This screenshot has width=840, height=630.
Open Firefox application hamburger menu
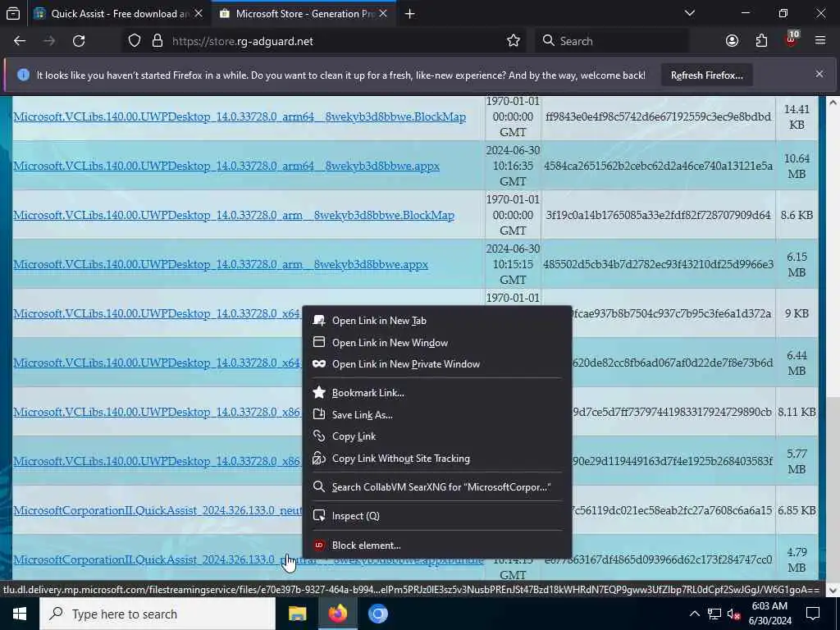coord(820,41)
